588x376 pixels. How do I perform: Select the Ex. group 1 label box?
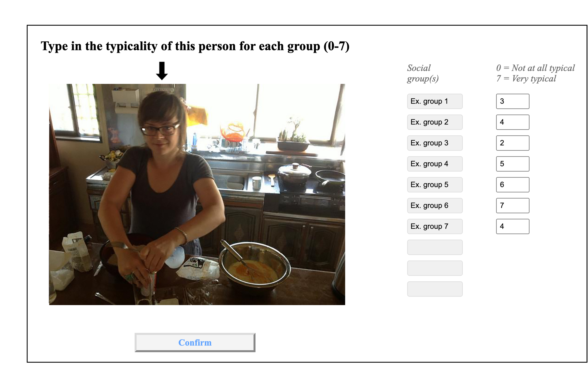point(435,101)
